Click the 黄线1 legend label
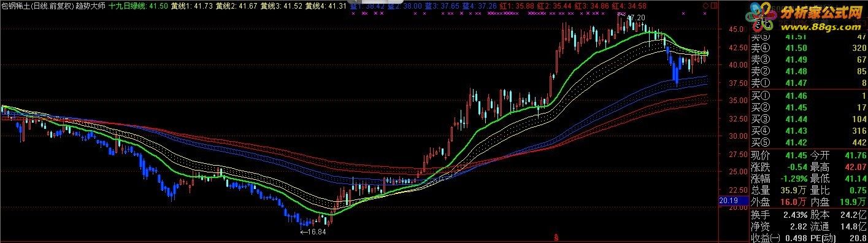The height and width of the screenshot is (243, 868). click(x=180, y=5)
